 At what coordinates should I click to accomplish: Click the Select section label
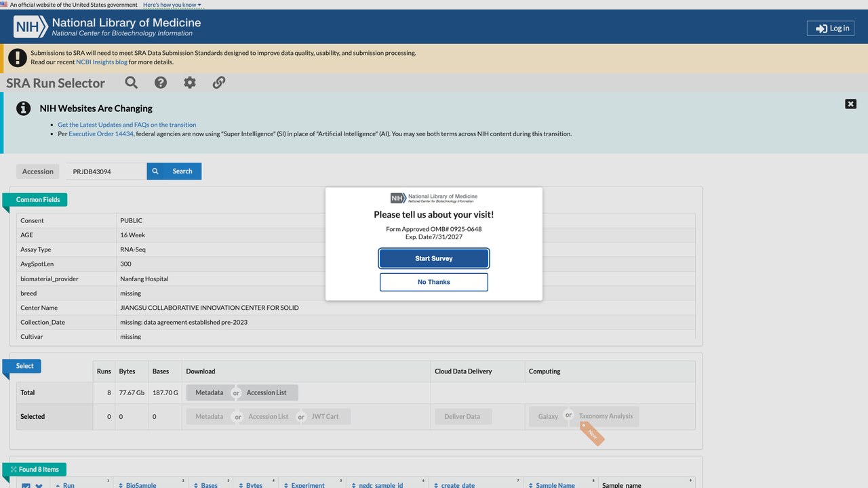click(x=25, y=366)
